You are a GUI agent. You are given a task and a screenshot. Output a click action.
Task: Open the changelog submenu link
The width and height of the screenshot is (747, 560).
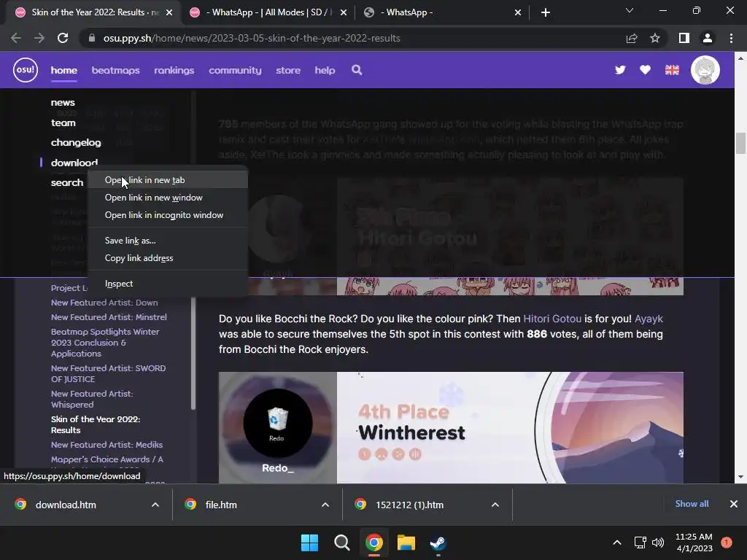(76, 142)
